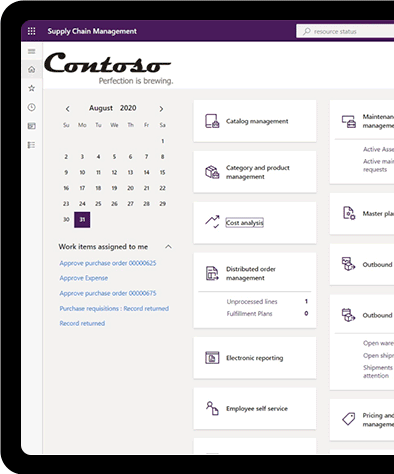
Task: Go to previous month in calendar
Action: [x=68, y=109]
